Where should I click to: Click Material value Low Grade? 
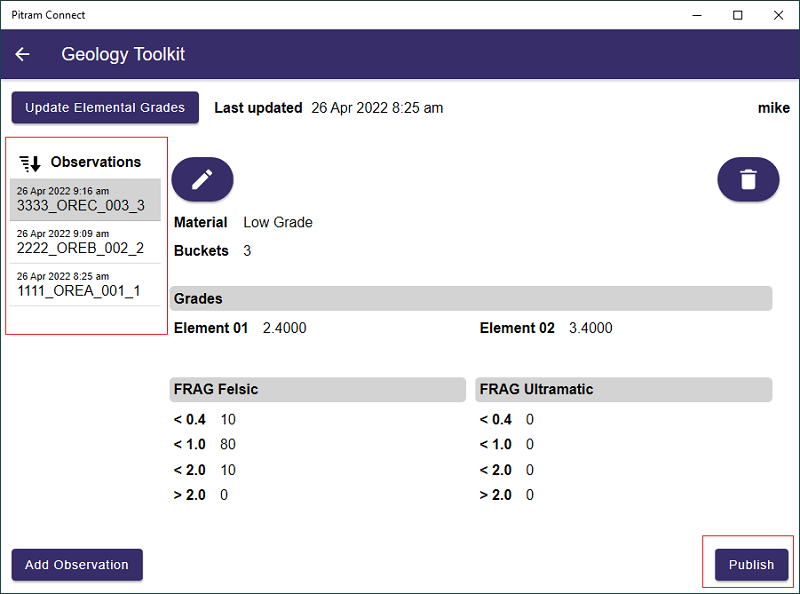click(278, 222)
